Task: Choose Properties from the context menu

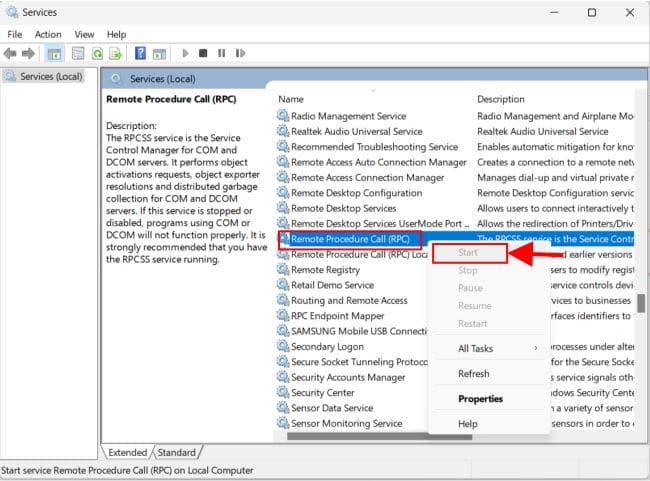Action: point(480,398)
